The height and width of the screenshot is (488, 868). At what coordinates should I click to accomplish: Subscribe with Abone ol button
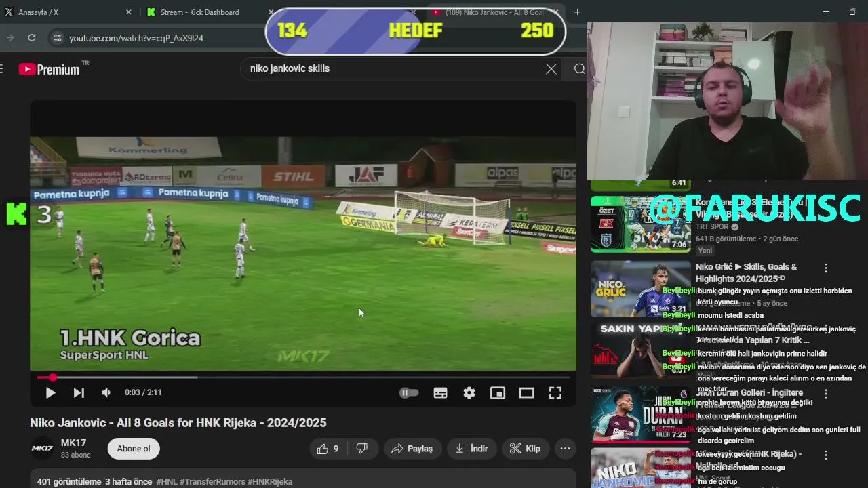pos(134,449)
